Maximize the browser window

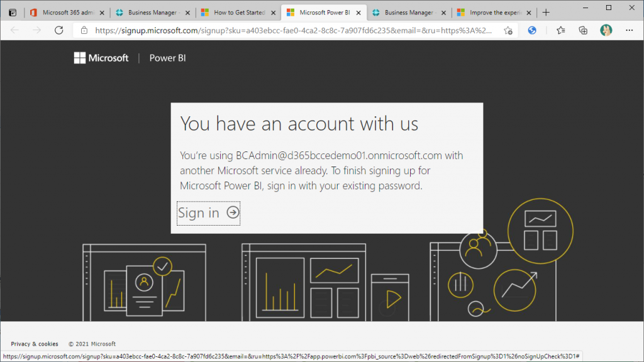609,8
